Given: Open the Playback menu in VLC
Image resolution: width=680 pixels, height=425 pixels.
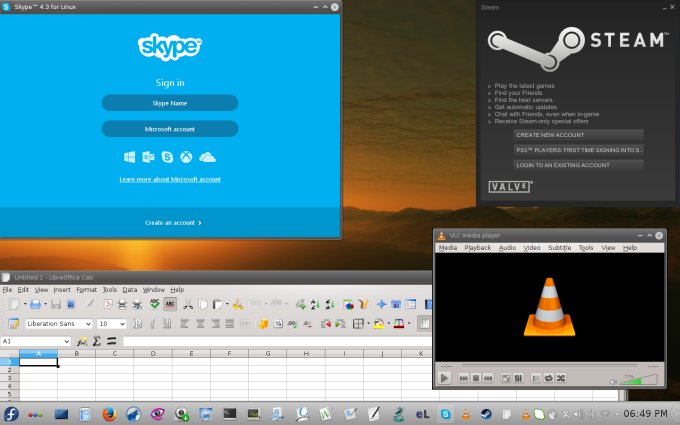Looking at the screenshot, I should point(477,247).
